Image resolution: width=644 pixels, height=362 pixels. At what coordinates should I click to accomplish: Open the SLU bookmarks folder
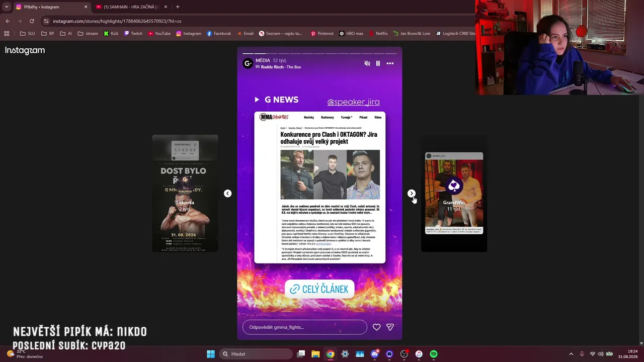[28, 34]
